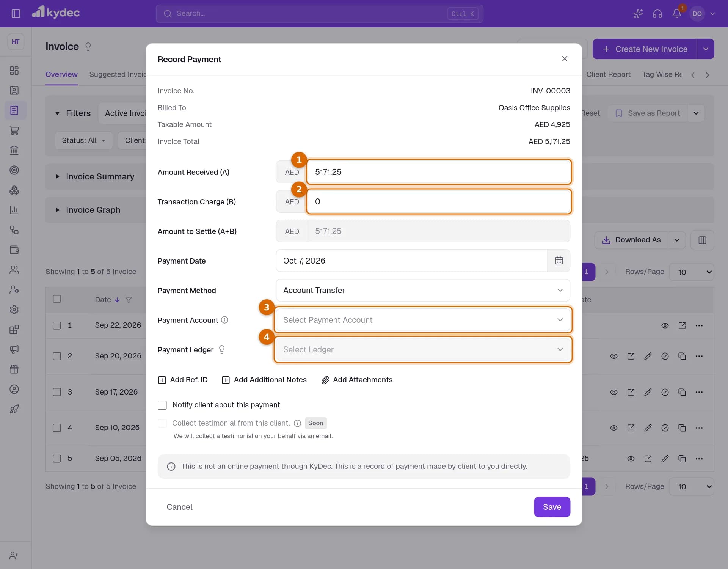The width and height of the screenshot is (728, 569).
Task: Open the shopping cart icon in sidebar
Action: pos(14,130)
